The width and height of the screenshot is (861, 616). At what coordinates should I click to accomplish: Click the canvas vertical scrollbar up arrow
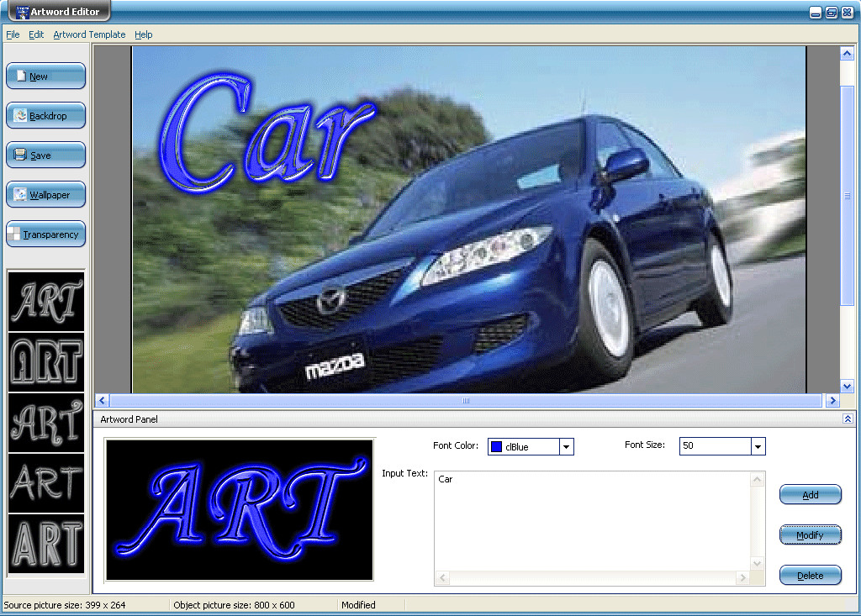(x=847, y=53)
